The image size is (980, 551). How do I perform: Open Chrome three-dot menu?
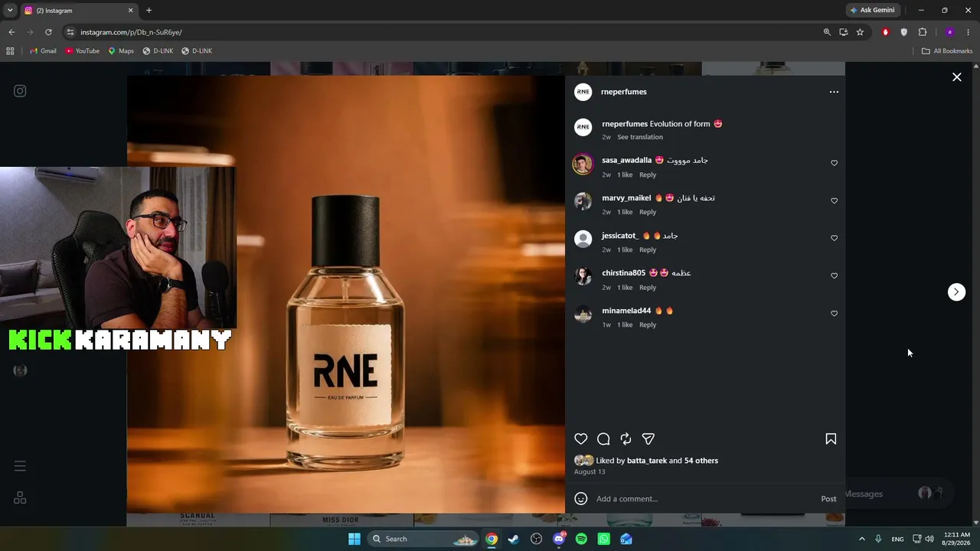968,32
